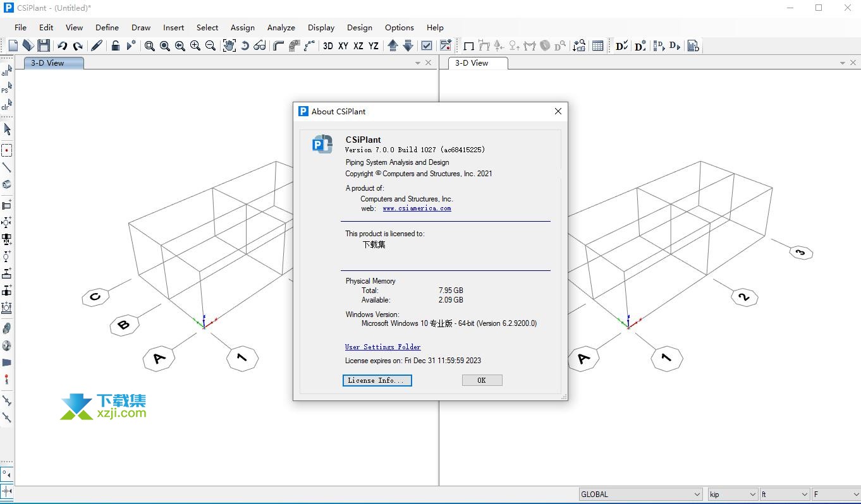The width and height of the screenshot is (861, 504).
Task: Open the Draw menu
Action: 141,27
